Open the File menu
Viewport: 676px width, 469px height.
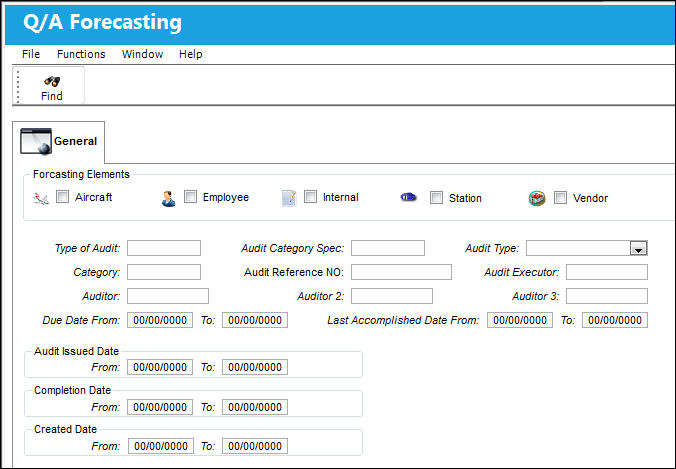tap(31, 54)
